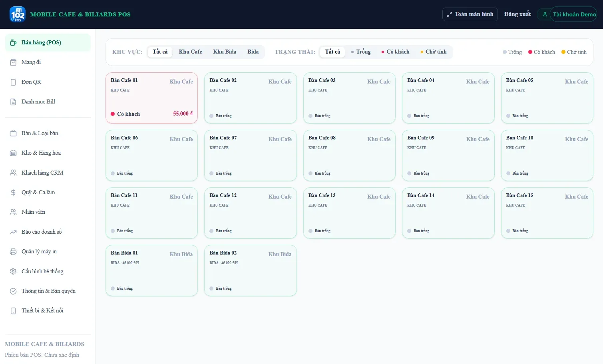The width and height of the screenshot is (603, 364).
Task: Enter full screen with Toàn màn hình
Action: (470, 14)
